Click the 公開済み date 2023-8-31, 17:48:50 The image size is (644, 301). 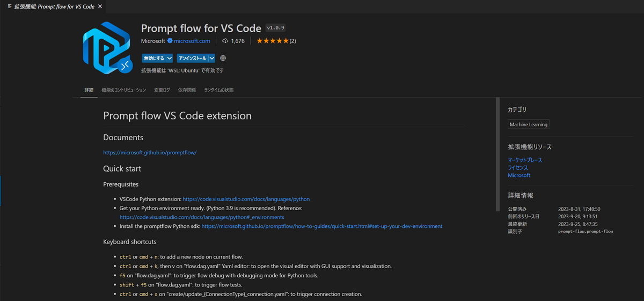click(579, 209)
